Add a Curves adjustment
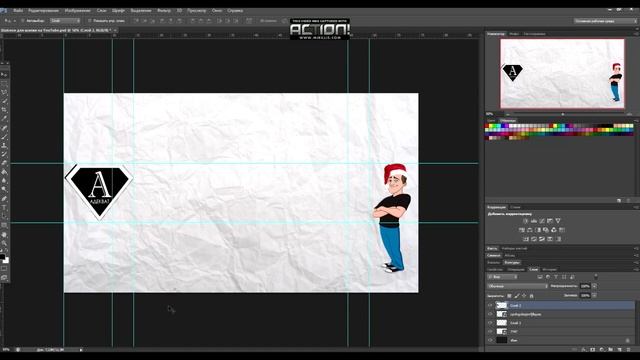The height and width of the screenshot is (360, 640). pyautogui.click(x=542, y=221)
